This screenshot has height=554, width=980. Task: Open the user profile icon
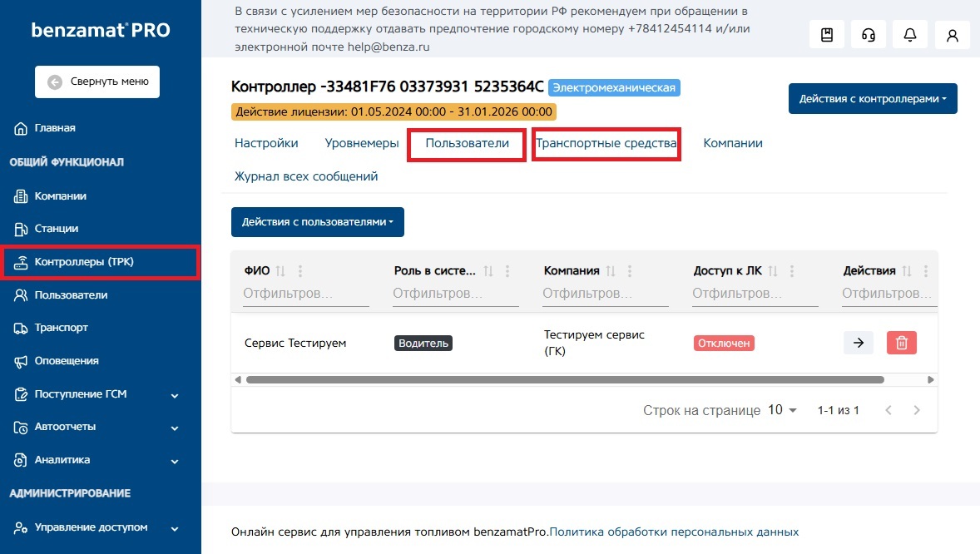(x=953, y=35)
